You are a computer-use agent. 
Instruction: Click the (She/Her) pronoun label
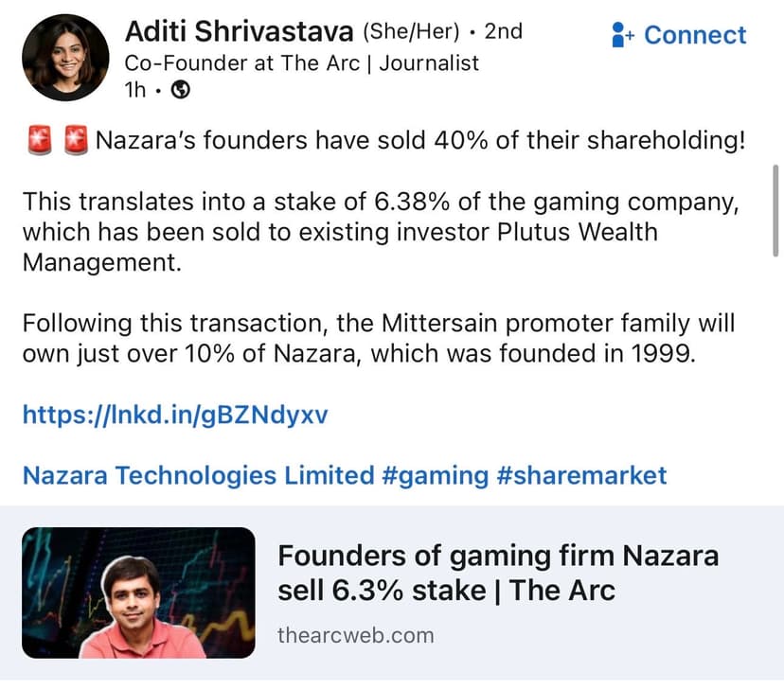411,31
